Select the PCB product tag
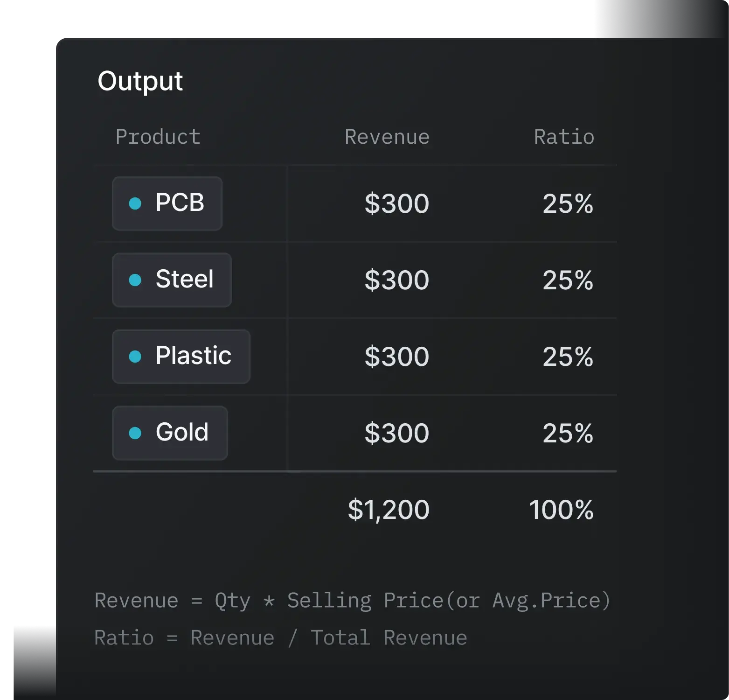The width and height of the screenshot is (729, 700). [167, 203]
